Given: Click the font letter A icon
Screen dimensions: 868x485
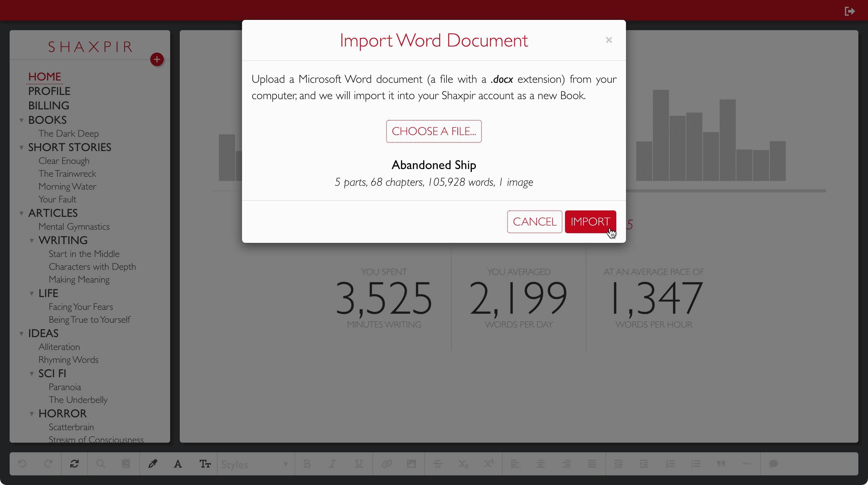Looking at the screenshot, I should click(x=178, y=464).
